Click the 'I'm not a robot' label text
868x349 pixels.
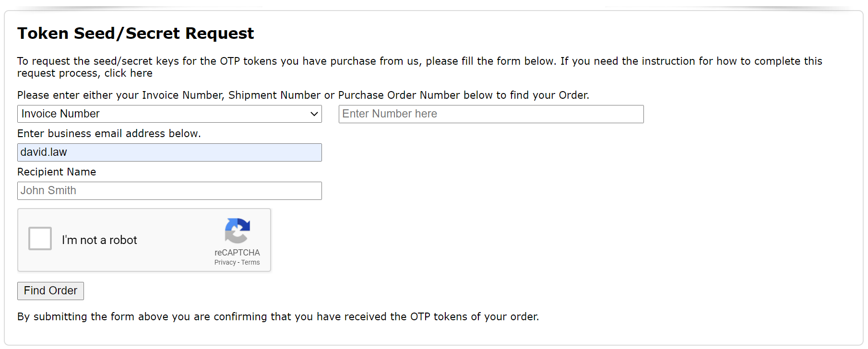[x=99, y=240]
